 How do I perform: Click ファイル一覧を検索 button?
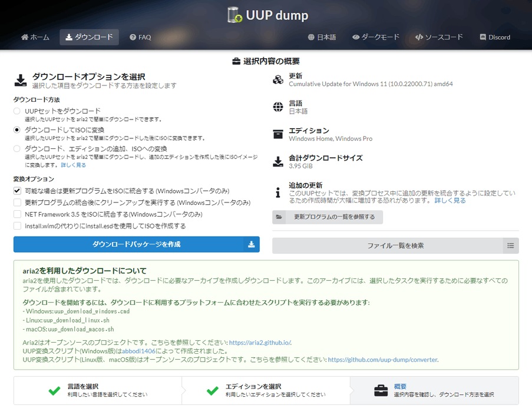point(395,246)
